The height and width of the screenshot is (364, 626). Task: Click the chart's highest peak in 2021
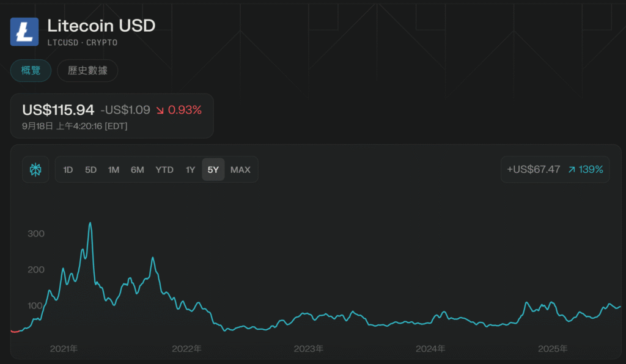[90, 224]
